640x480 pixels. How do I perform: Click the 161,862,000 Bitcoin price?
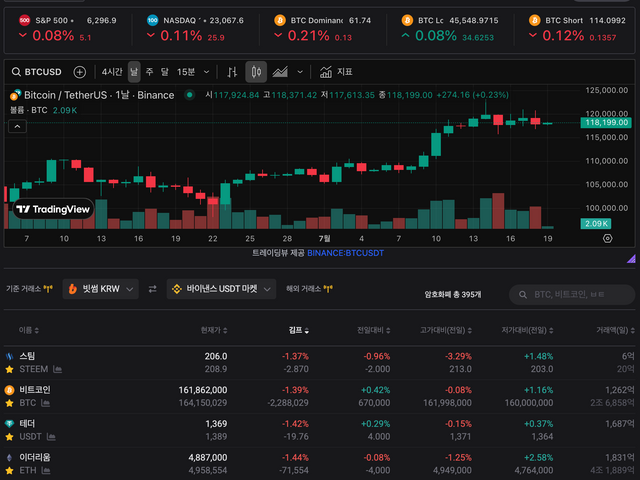click(203, 390)
